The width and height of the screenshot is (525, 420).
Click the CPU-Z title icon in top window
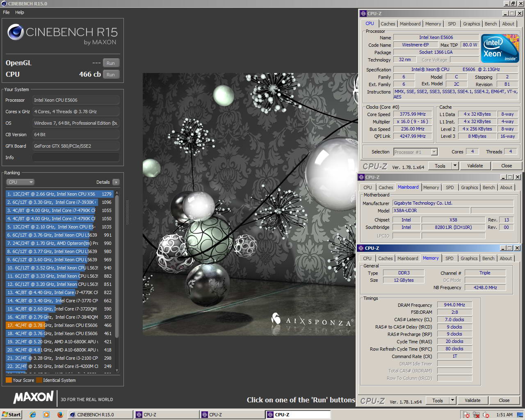[x=363, y=13]
